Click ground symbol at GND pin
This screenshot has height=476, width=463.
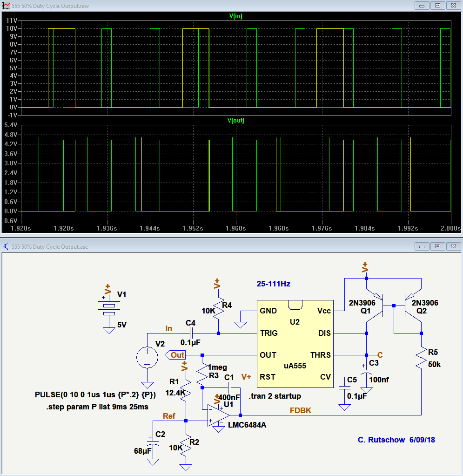coord(241,325)
